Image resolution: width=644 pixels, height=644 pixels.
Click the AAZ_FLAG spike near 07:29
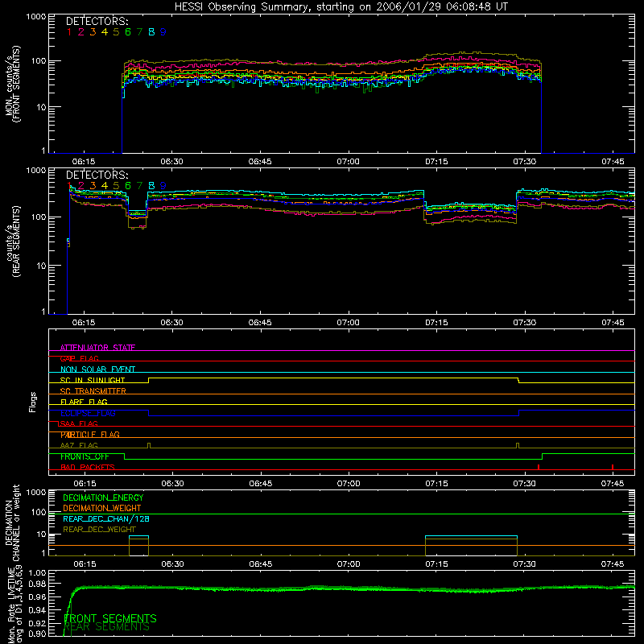click(x=518, y=446)
